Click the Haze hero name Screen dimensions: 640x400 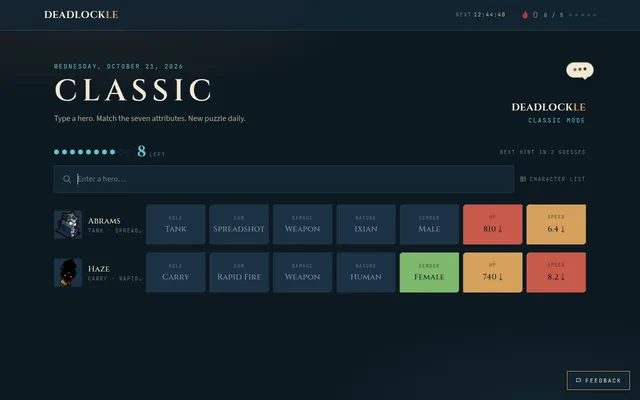pos(99,269)
